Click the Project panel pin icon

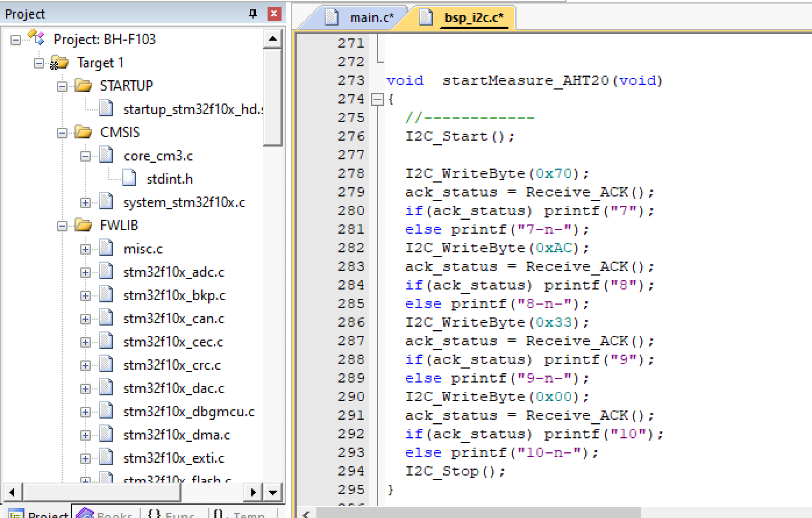tap(253, 13)
